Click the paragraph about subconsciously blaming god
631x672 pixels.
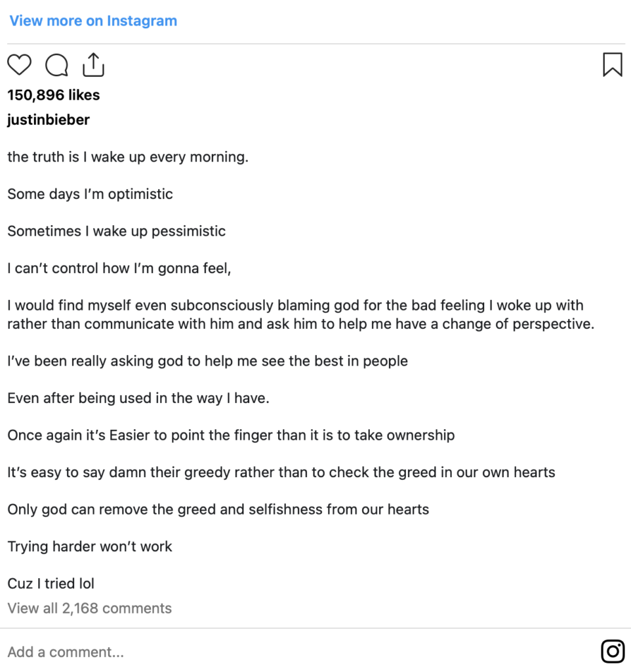[x=300, y=314]
